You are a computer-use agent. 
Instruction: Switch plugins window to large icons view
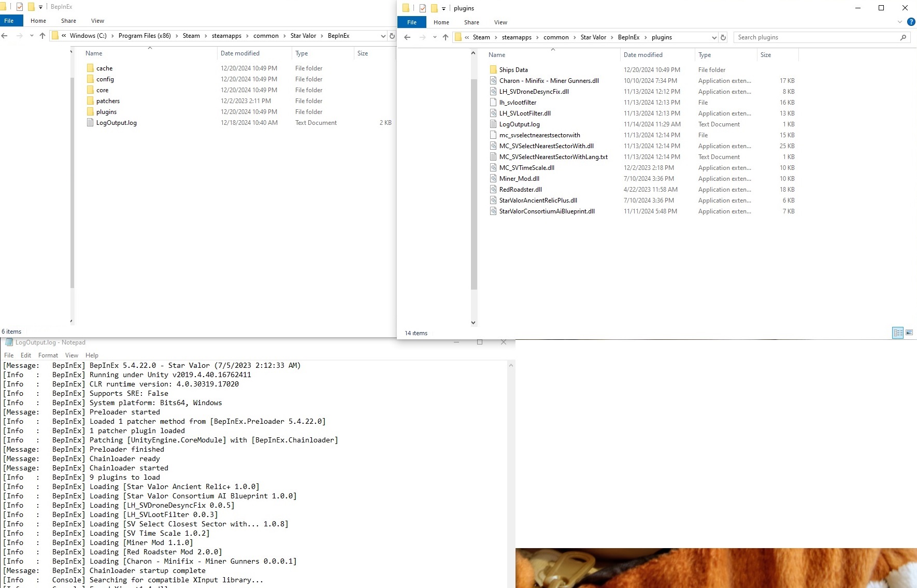pyautogui.click(x=909, y=333)
